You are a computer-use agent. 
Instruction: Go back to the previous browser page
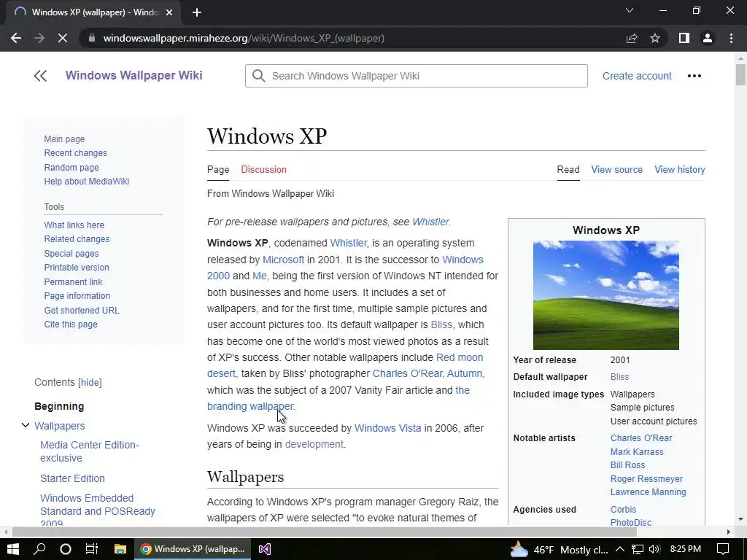coord(16,38)
